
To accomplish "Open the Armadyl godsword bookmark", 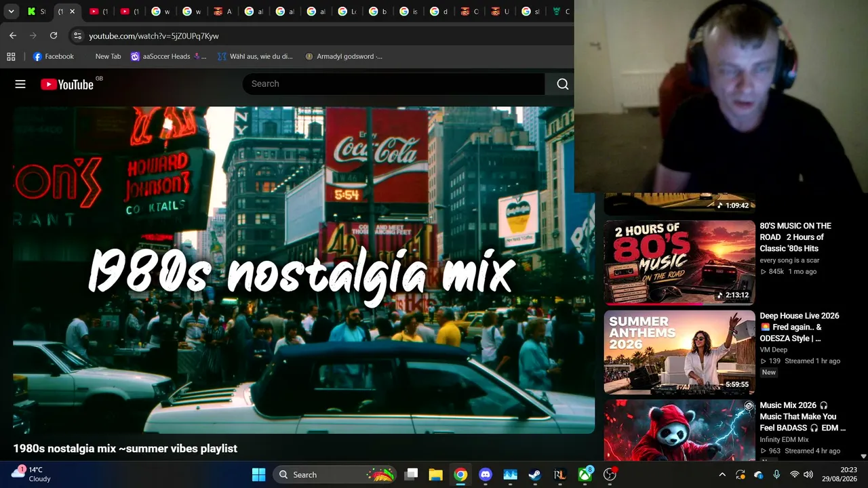I will [x=344, y=56].
